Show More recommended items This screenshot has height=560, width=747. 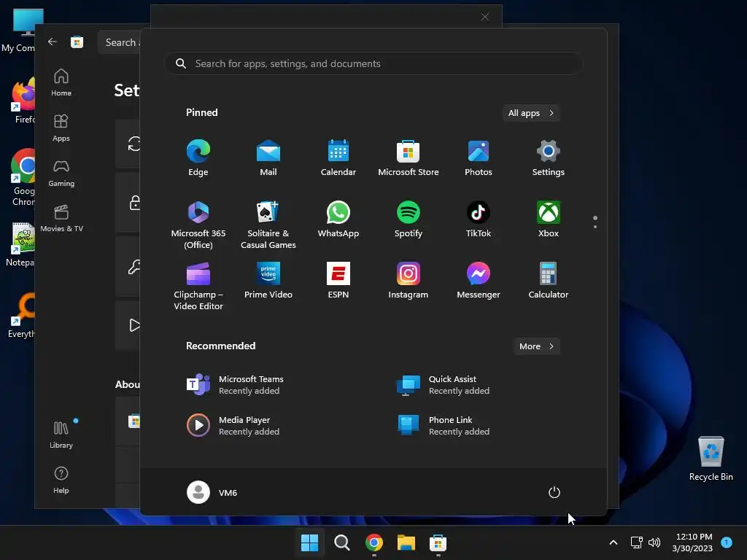(x=536, y=346)
